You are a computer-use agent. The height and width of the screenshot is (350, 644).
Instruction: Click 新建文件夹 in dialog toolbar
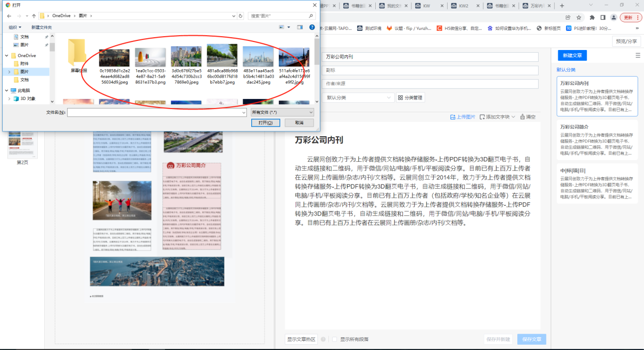point(42,27)
